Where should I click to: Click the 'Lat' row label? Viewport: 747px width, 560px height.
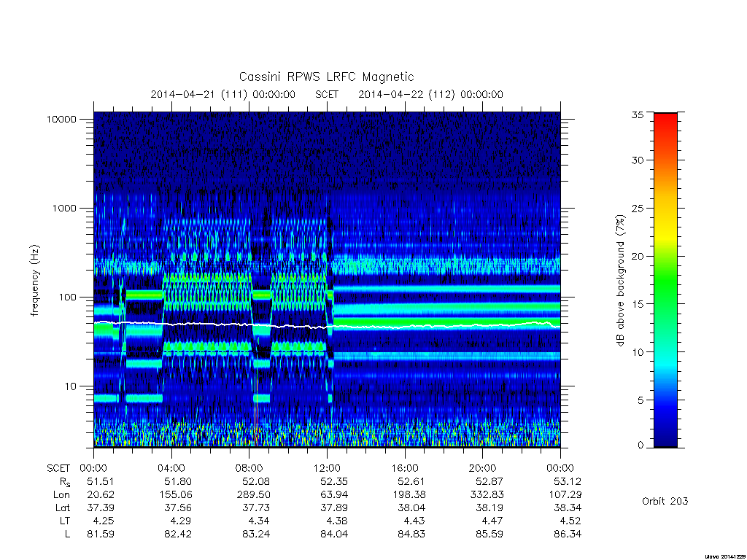tap(63, 507)
